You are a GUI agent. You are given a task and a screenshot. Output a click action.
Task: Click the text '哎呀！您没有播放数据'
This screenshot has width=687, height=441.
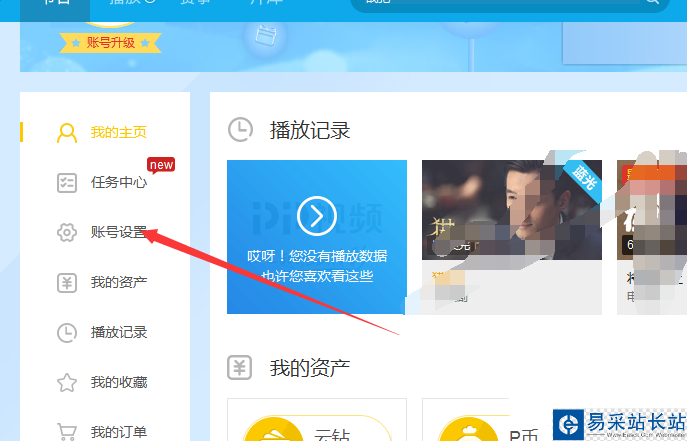(x=317, y=256)
